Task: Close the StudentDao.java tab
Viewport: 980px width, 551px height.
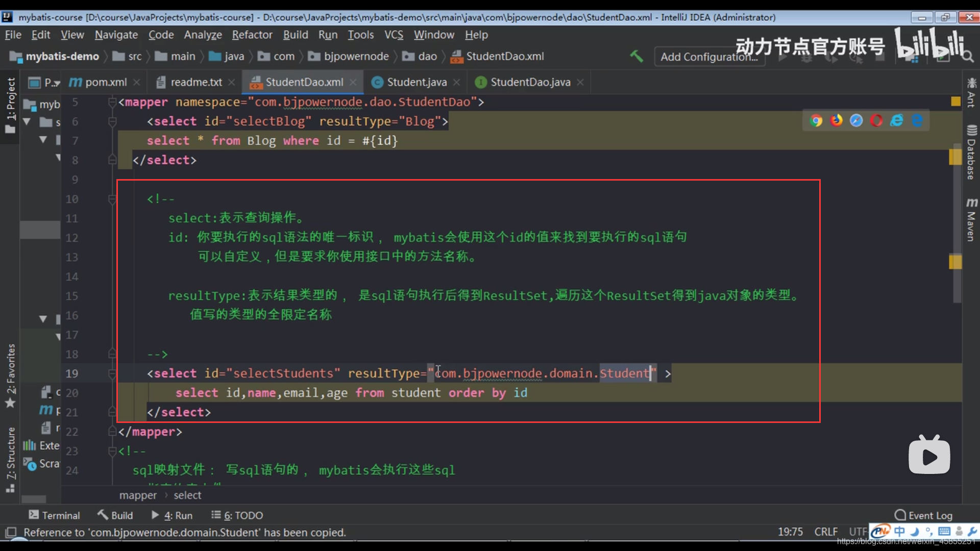Action: pos(580,82)
